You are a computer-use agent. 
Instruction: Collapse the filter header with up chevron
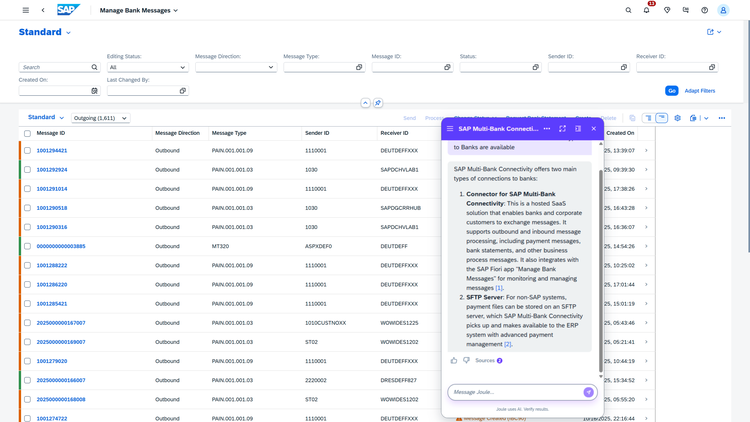[365, 103]
